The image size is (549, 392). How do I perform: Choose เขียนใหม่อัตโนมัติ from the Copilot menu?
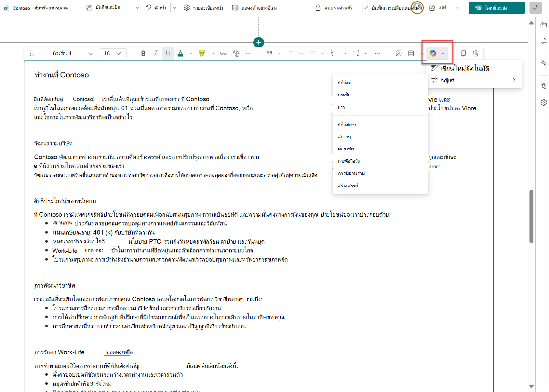point(474,68)
